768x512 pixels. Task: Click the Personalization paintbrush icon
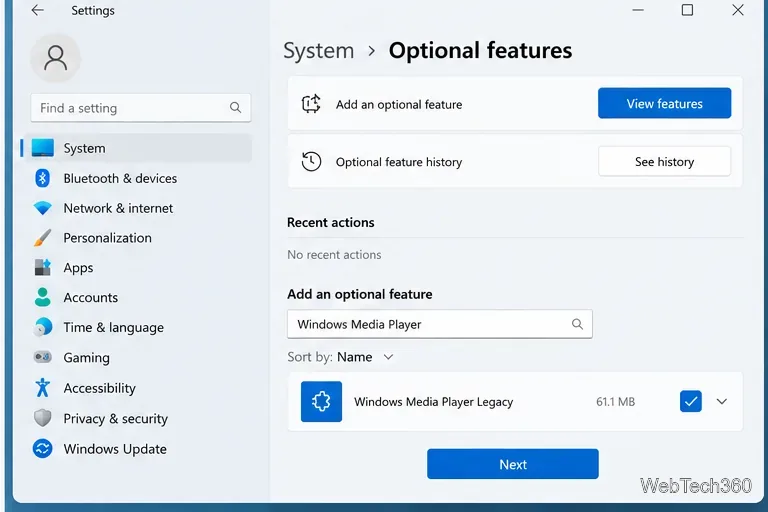43,238
